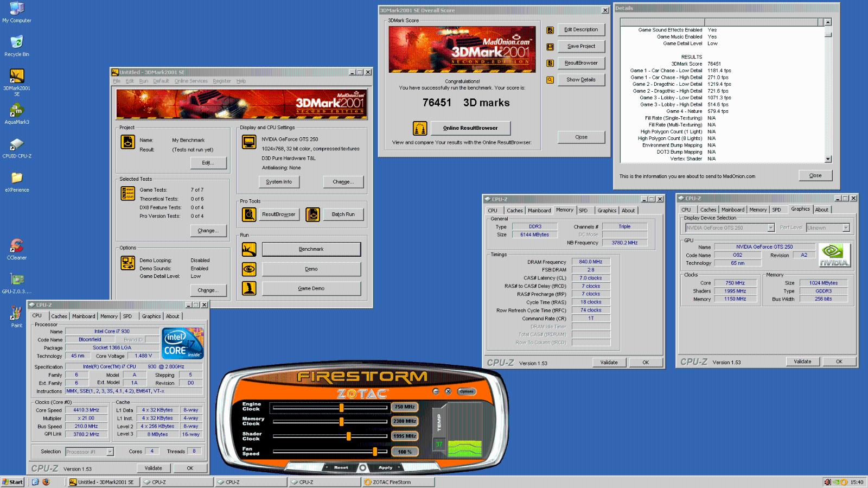Image resolution: width=868 pixels, height=488 pixels.
Task: Open the GPU-Z desktop shortcut
Action: (x=17, y=280)
